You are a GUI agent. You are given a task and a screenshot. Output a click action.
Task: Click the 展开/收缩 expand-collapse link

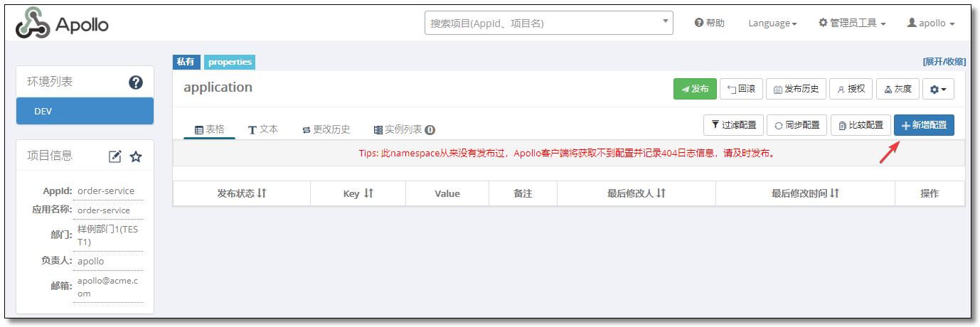click(x=944, y=62)
